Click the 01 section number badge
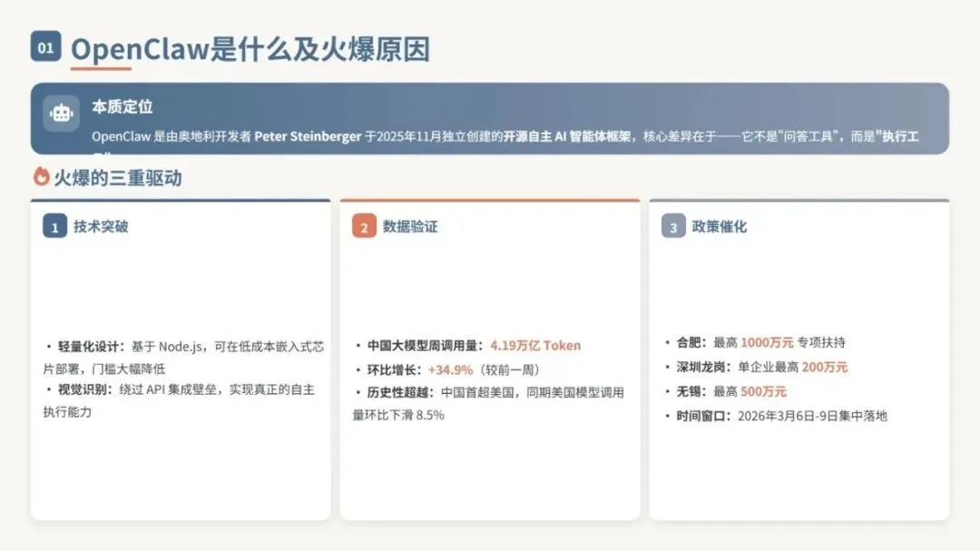Screen dimensions: 980x551 pyautogui.click(x=45, y=46)
